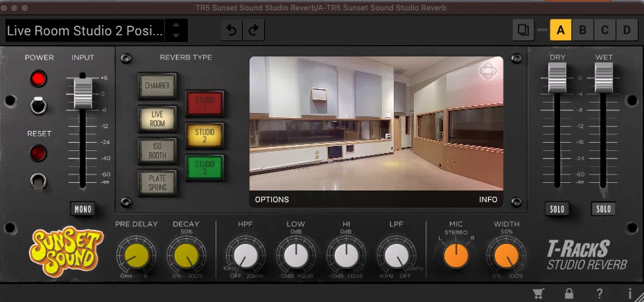Click the LOW 0dB value label

click(296, 232)
